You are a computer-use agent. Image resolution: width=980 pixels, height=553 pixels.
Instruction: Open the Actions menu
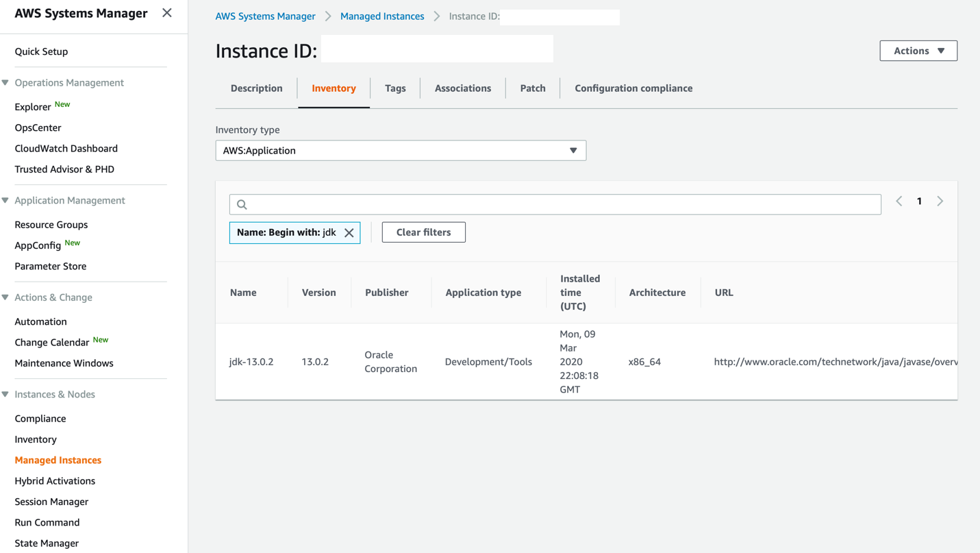point(918,50)
